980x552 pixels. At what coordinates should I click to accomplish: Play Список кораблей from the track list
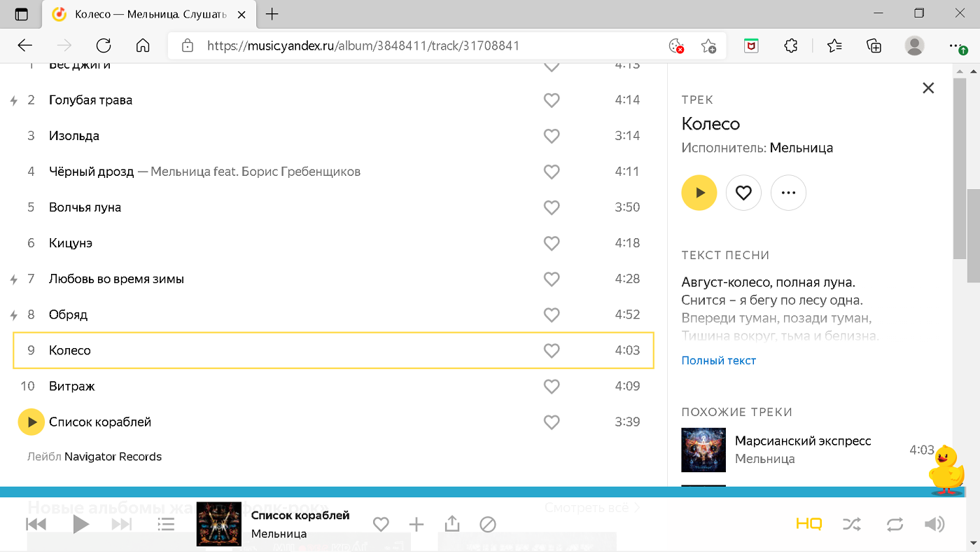click(x=31, y=422)
